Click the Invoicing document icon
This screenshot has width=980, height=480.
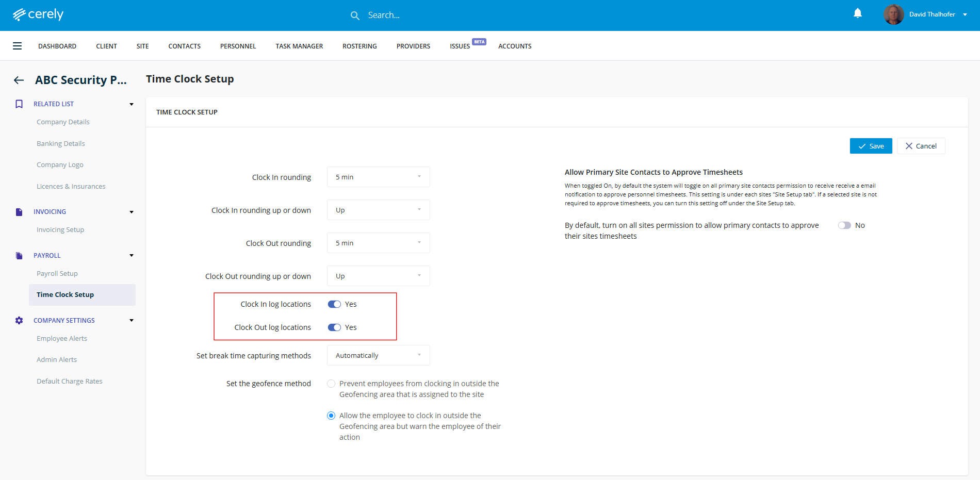[x=19, y=212]
